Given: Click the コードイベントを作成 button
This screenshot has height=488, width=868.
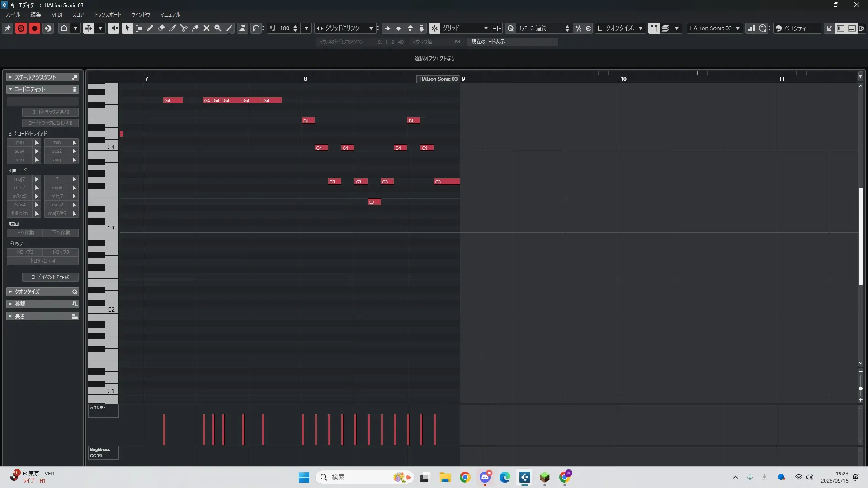Looking at the screenshot, I should (50, 277).
